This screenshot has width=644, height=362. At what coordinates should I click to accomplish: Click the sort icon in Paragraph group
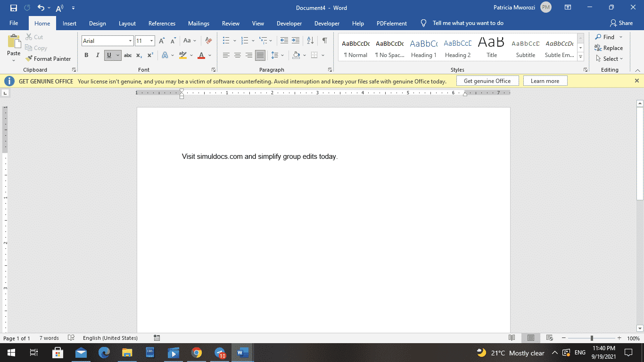pyautogui.click(x=310, y=41)
